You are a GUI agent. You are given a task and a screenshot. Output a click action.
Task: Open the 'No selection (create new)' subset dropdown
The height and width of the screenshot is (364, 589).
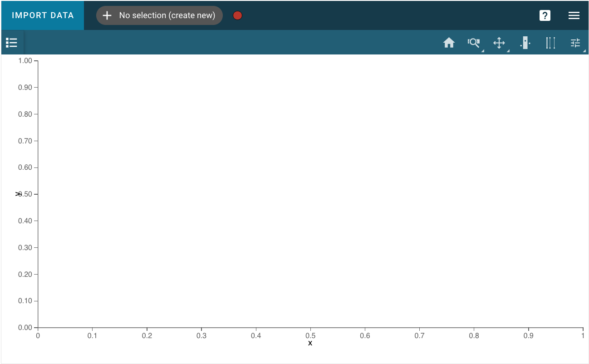(159, 15)
